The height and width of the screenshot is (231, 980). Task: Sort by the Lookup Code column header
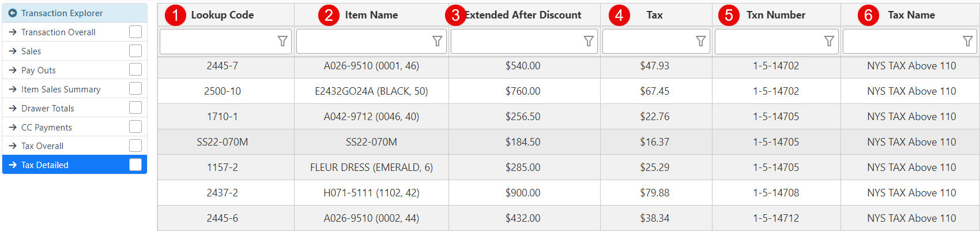point(222,15)
